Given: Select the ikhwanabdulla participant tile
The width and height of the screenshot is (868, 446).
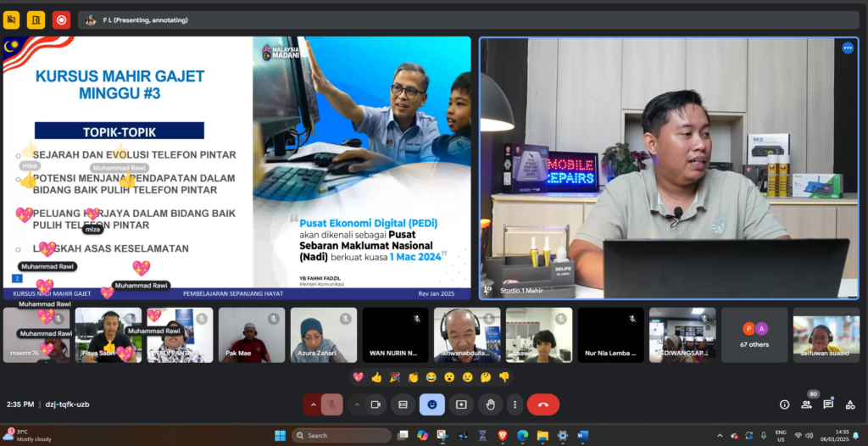Looking at the screenshot, I should click(x=467, y=335).
